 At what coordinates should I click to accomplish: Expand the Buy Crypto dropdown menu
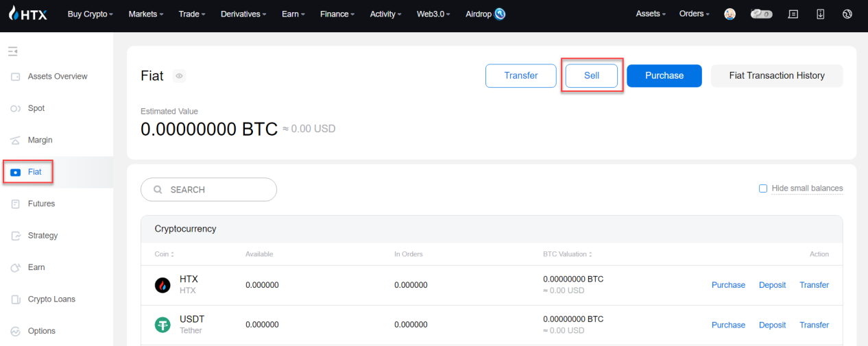(91, 14)
